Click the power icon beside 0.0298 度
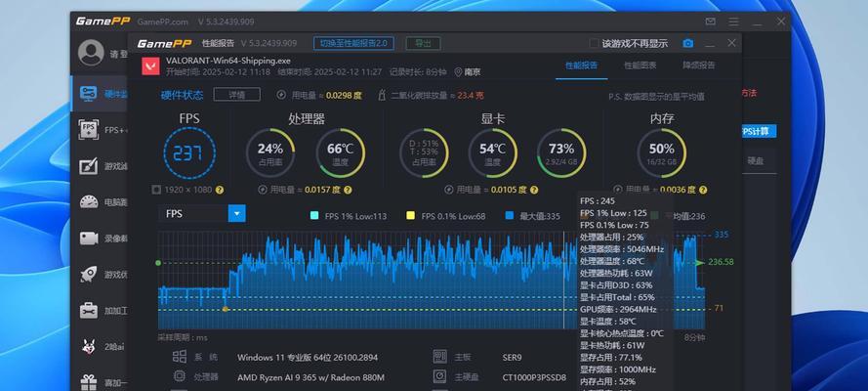The image size is (868, 391). [281, 95]
